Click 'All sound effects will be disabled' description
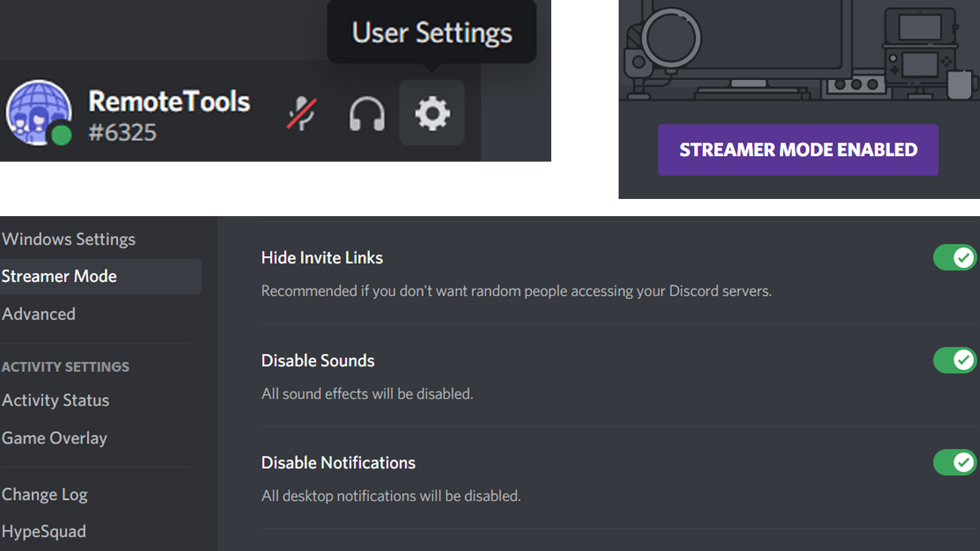 click(x=367, y=394)
